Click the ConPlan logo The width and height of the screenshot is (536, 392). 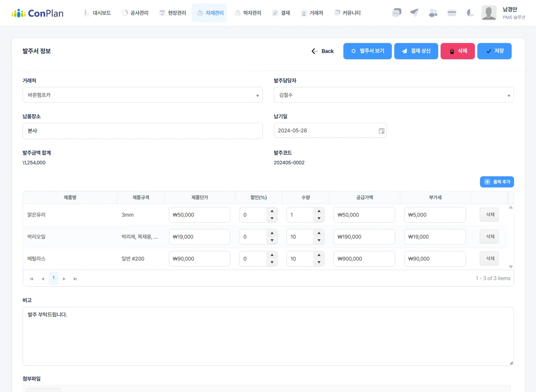click(x=38, y=13)
